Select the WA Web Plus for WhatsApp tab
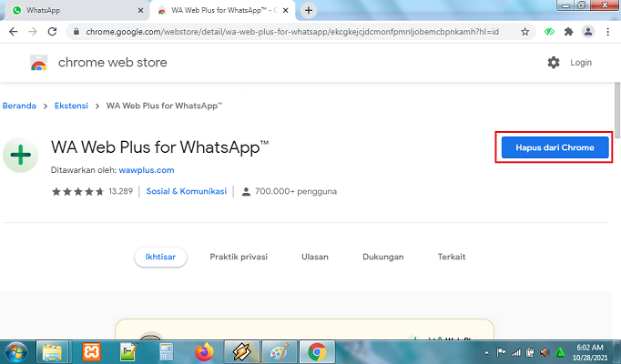621x364 pixels. (222, 10)
